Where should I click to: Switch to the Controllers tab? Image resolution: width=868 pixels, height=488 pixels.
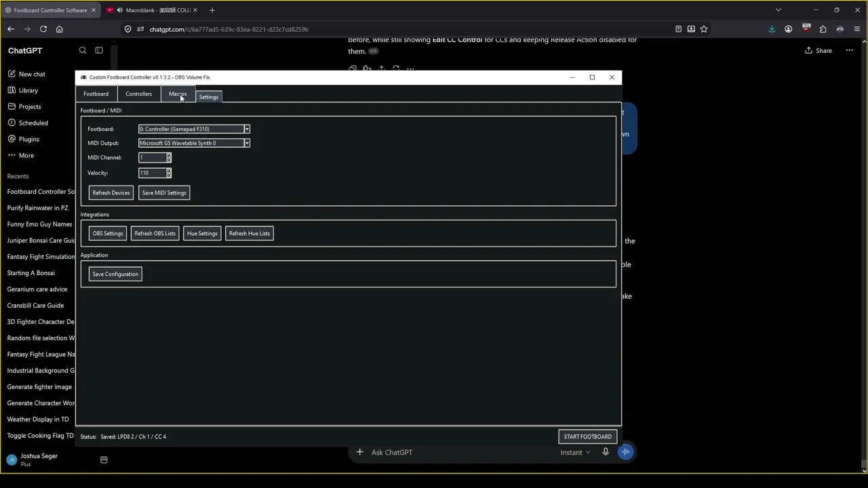tap(138, 94)
